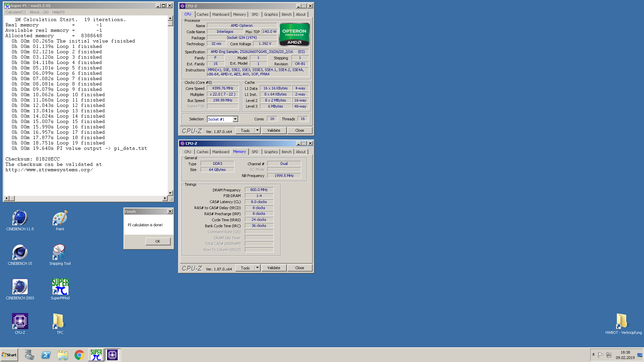Click Show Desktop icon at tray end
This screenshot has height=362, width=644.
coord(640,355)
